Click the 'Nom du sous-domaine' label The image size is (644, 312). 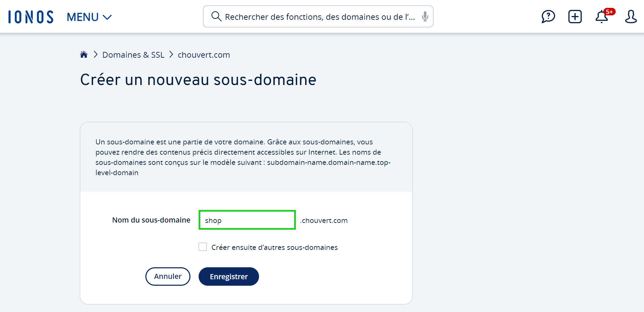coord(151,220)
